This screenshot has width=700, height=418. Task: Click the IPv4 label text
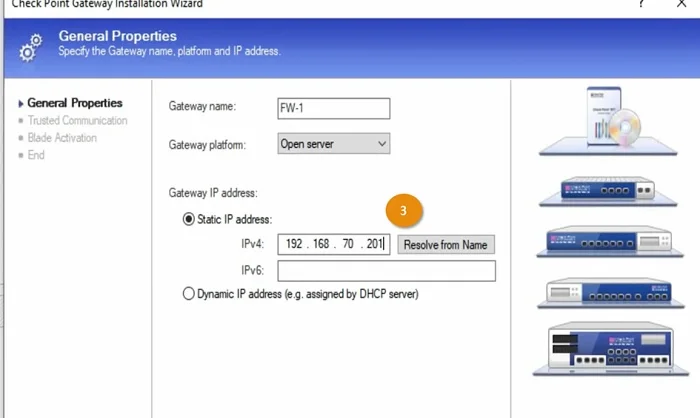pyautogui.click(x=252, y=244)
